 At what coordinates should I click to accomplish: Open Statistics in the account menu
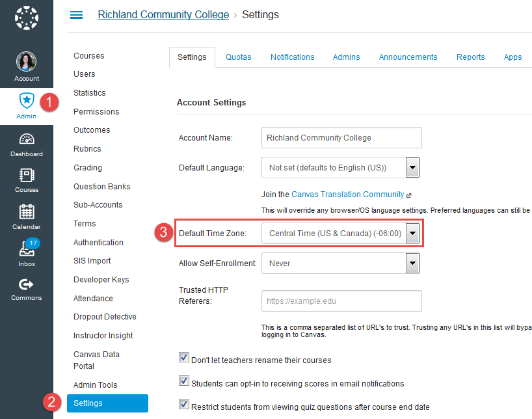coord(90,92)
